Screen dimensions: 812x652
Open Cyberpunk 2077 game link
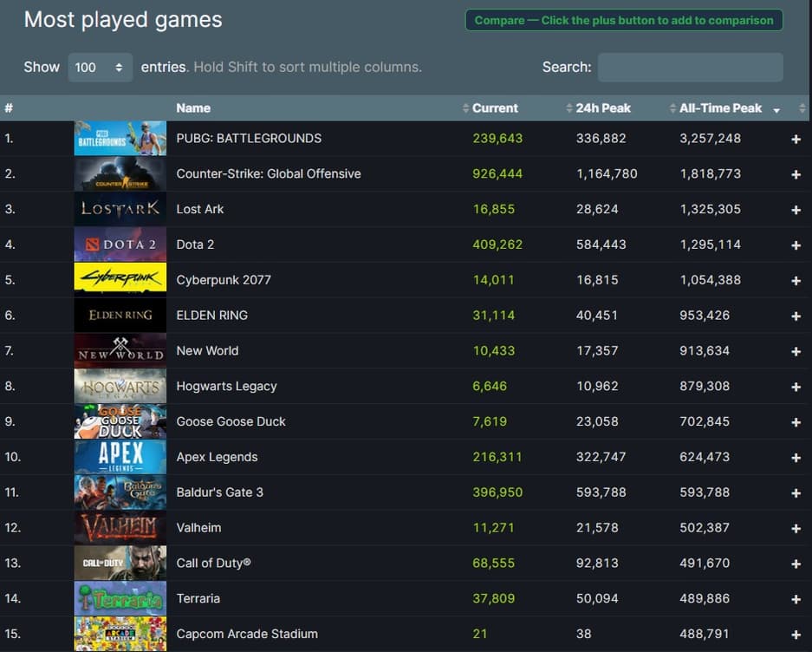click(x=224, y=280)
